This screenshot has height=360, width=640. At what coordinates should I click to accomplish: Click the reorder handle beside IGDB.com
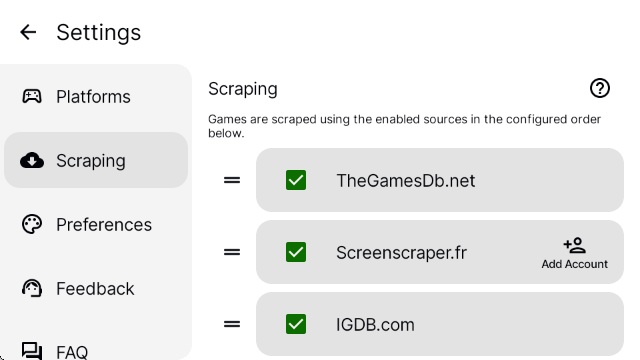click(x=232, y=324)
